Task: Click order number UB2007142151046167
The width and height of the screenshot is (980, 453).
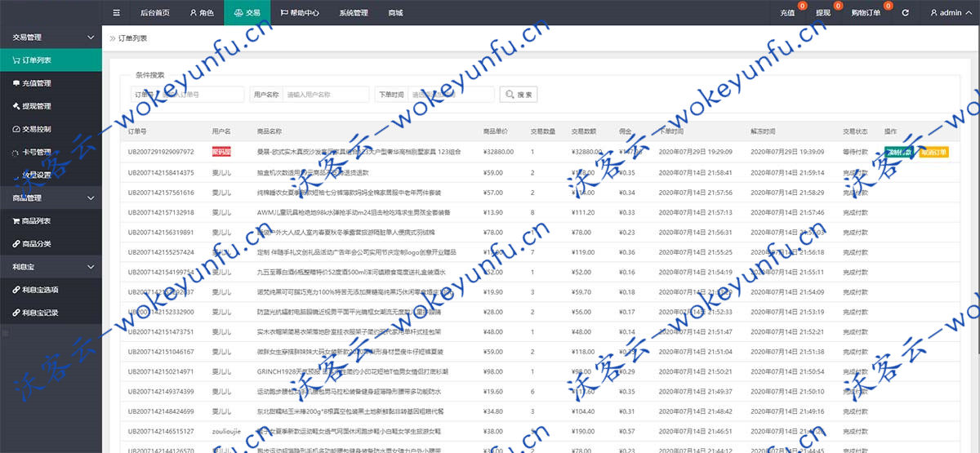Action: tap(161, 352)
